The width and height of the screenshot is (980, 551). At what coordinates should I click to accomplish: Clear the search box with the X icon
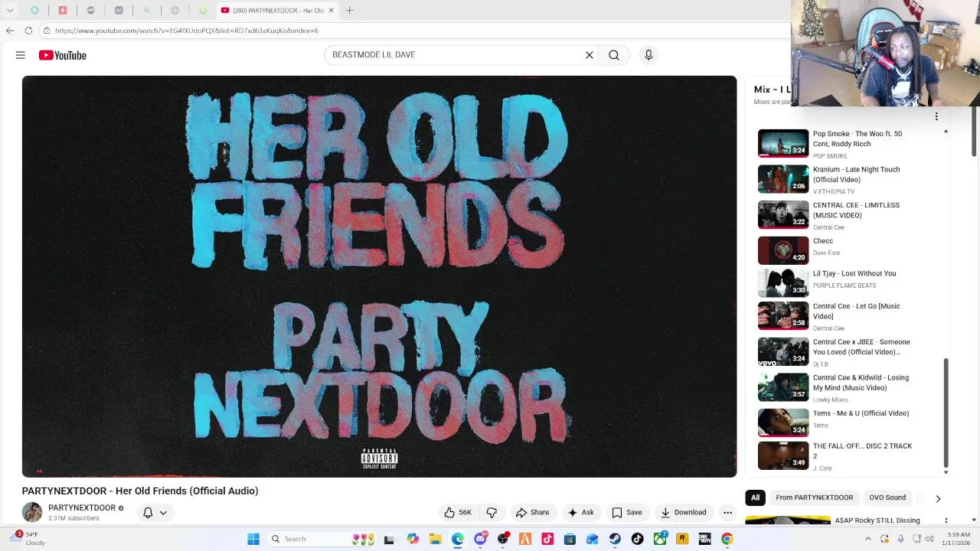[590, 55]
